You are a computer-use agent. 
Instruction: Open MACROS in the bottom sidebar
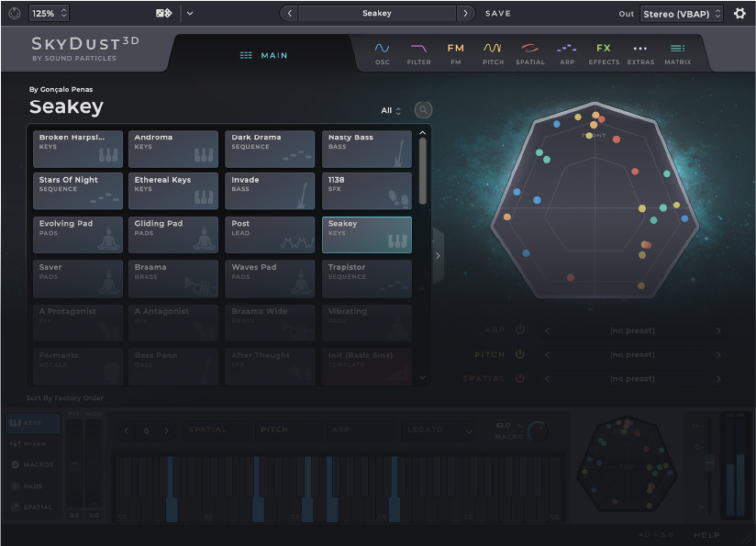coord(33,465)
